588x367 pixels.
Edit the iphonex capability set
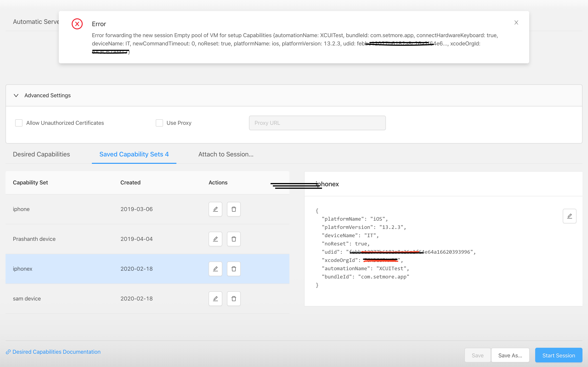(215, 269)
